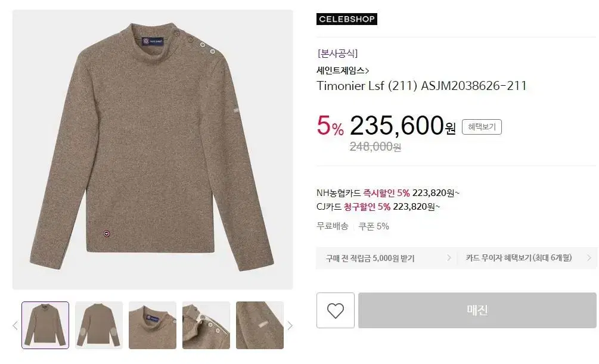Click the Timonier Lsf product title
Screen dimensions: 599x364
coord(421,86)
